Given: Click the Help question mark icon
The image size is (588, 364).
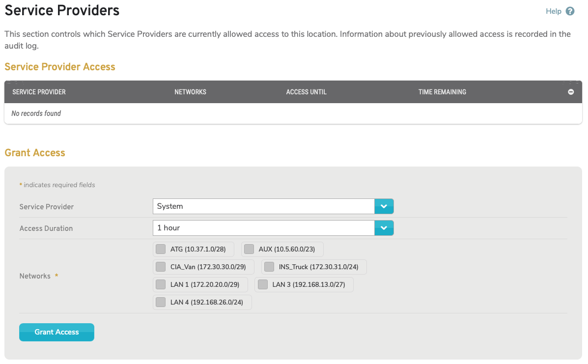Looking at the screenshot, I should [x=571, y=11].
